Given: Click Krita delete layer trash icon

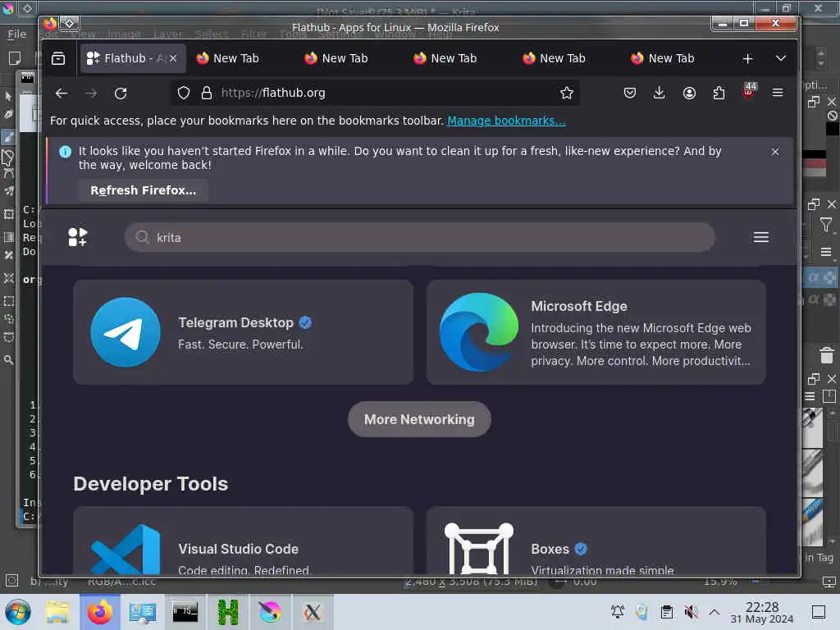Looking at the screenshot, I should [x=827, y=354].
